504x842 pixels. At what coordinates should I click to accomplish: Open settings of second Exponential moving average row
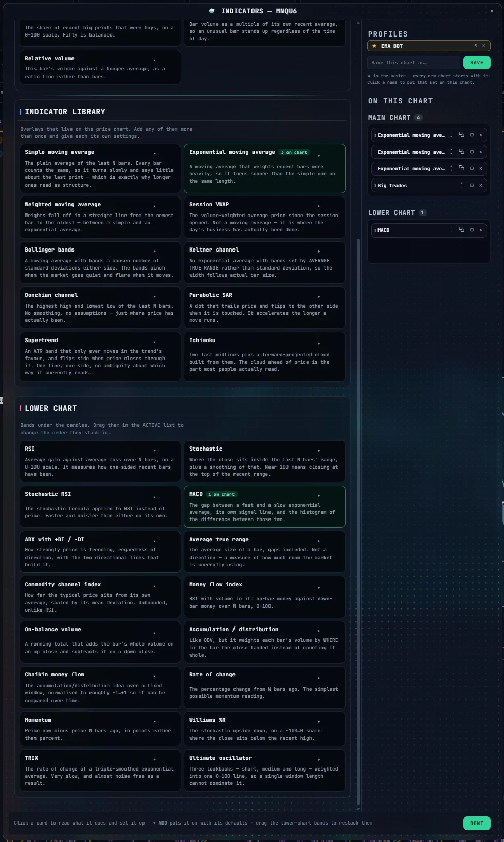point(472,152)
